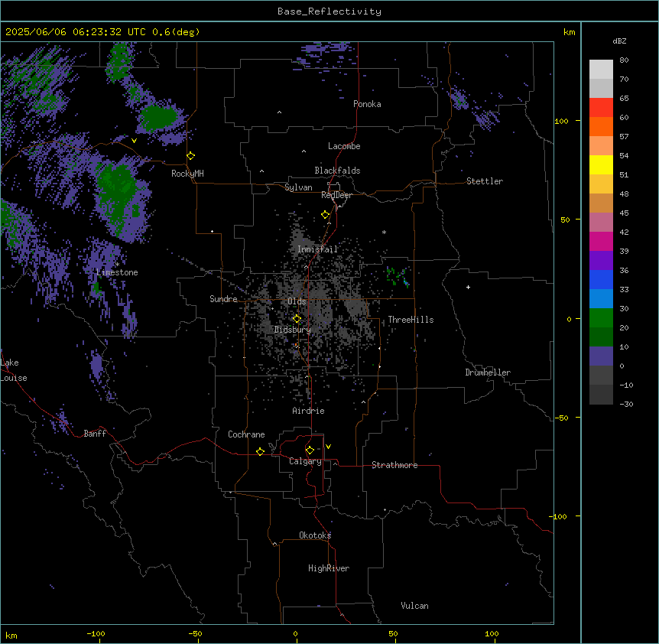This screenshot has height=644, width=659.
Task: Click the Sundre label
Action: (223, 299)
